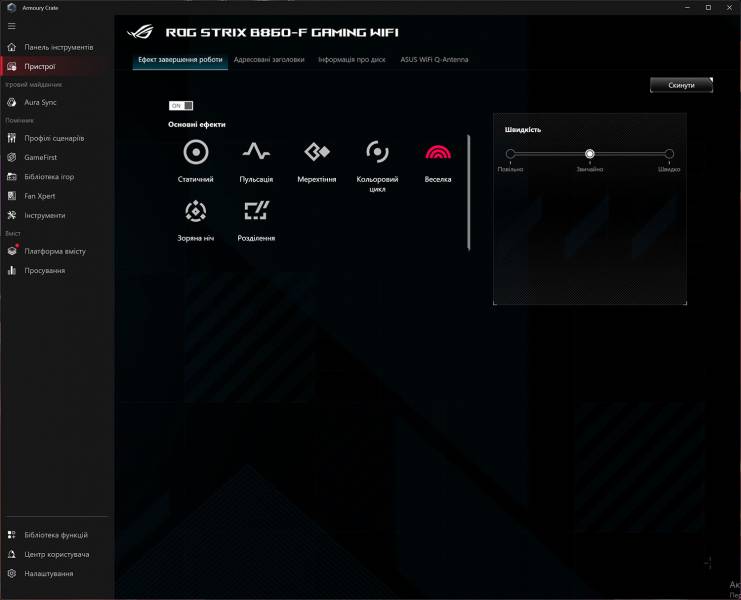Open Налаштування settings gear
The image size is (741, 600).
12,573
